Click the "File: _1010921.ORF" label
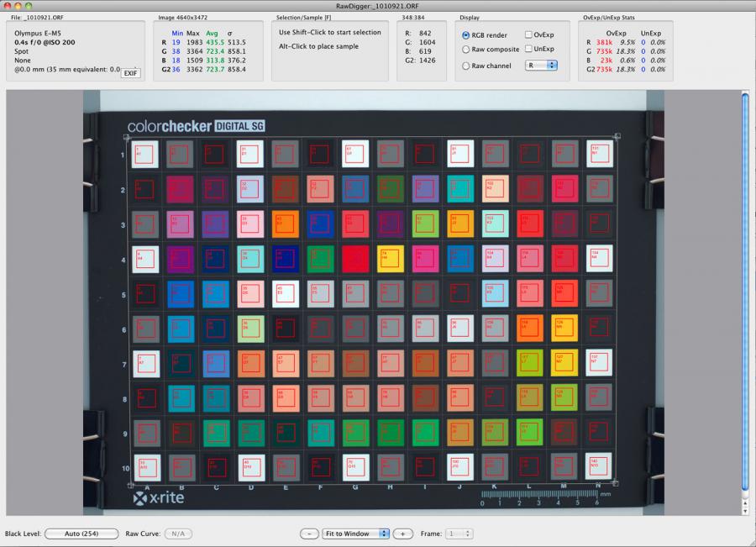The height and width of the screenshot is (547, 756). [x=37, y=18]
